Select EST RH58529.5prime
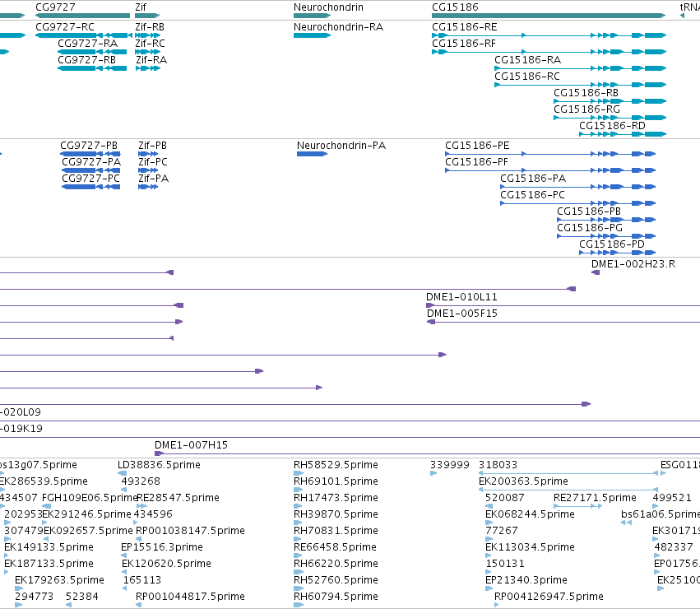 coord(336,465)
